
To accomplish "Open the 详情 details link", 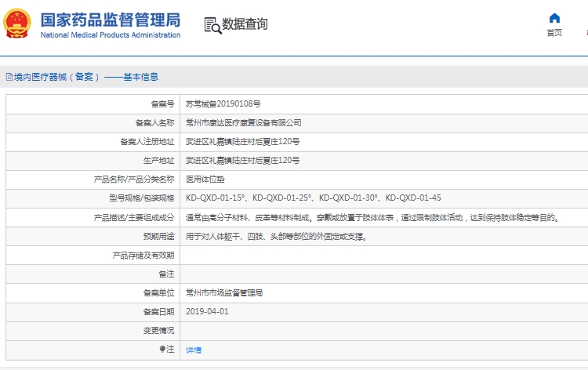I will 194,350.
